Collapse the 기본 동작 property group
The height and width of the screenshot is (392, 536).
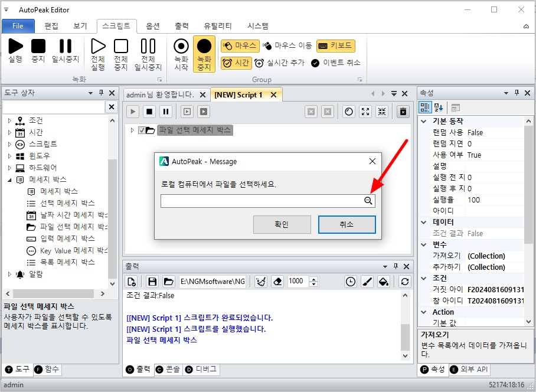424,122
